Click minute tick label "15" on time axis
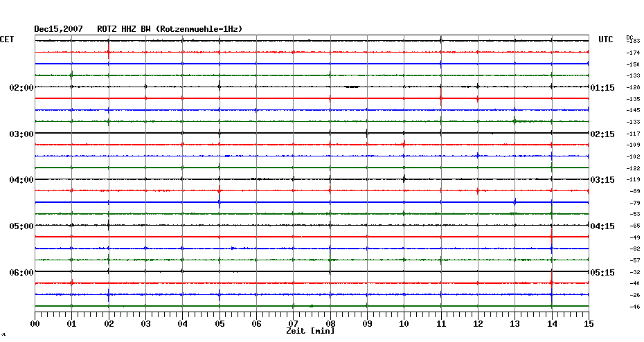This screenshot has width=644, height=342. click(x=589, y=324)
